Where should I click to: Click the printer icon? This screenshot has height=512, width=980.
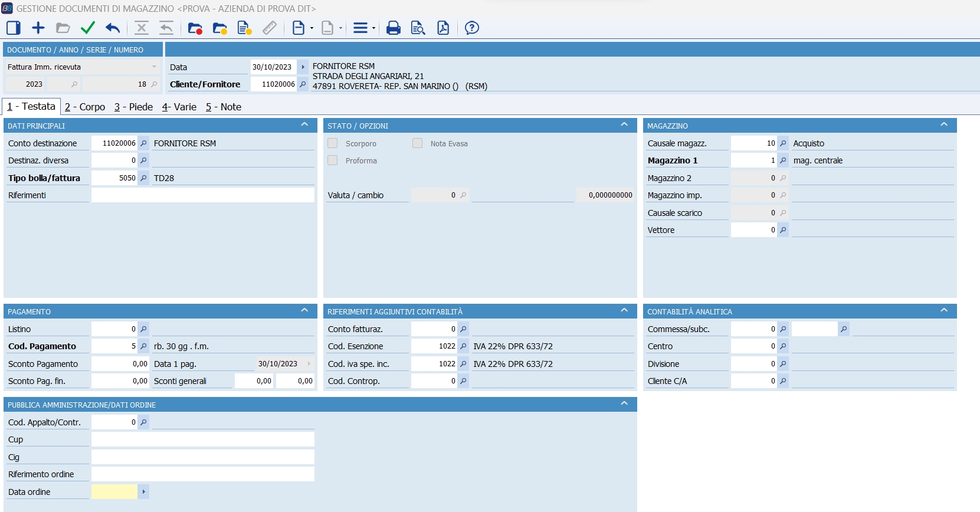[394, 28]
